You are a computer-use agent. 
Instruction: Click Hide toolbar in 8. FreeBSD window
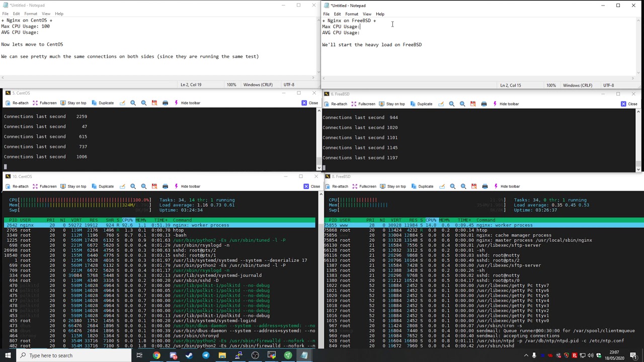tap(507, 187)
